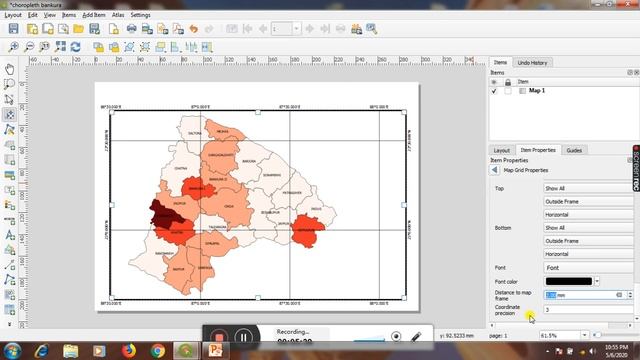
Task: Refresh the layout view
Action: pyautogui.click(x=76, y=47)
